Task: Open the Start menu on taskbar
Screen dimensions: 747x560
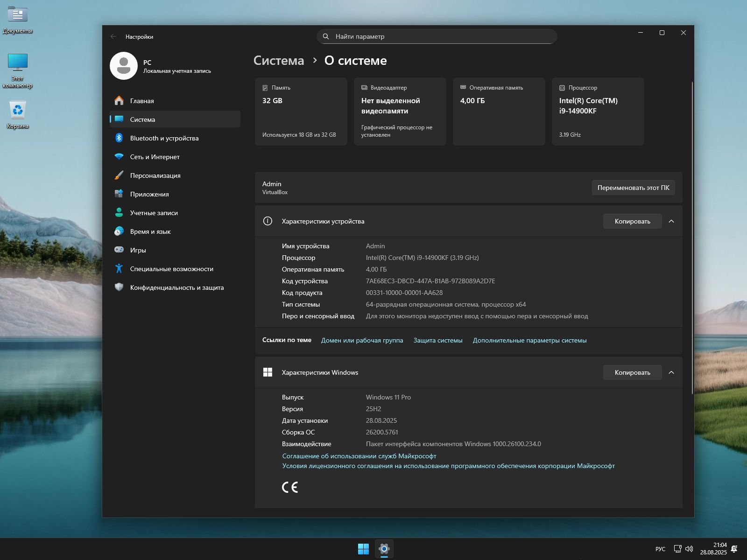Action: point(363,549)
